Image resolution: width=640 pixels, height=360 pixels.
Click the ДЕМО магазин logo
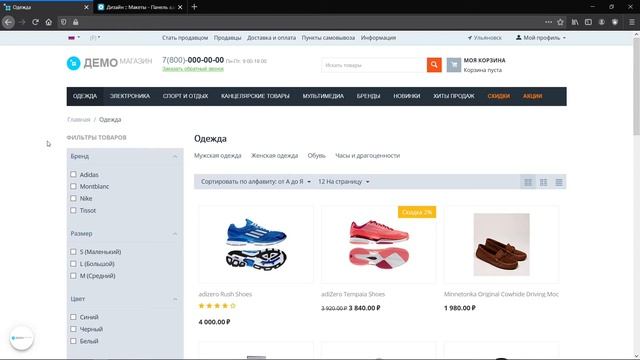109,63
